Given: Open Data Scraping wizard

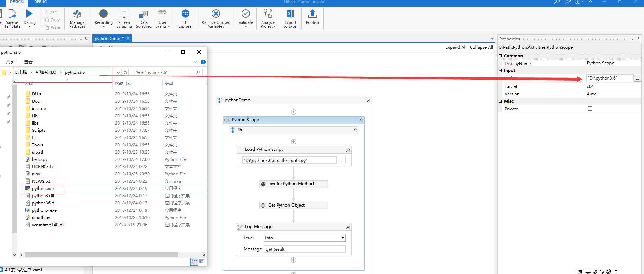Looking at the screenshot, I should click(x=144, y=19).
